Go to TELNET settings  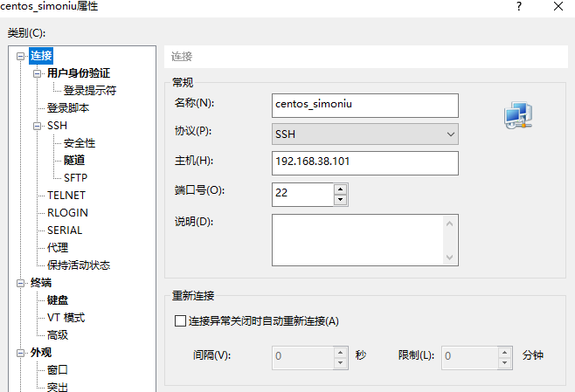[x=66, y=196]
